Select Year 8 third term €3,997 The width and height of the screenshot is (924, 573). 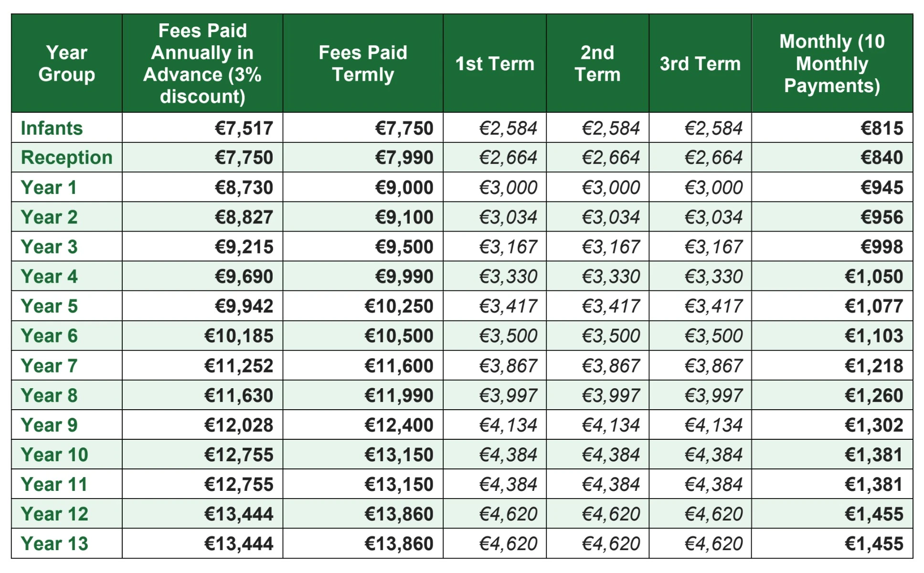713,395
